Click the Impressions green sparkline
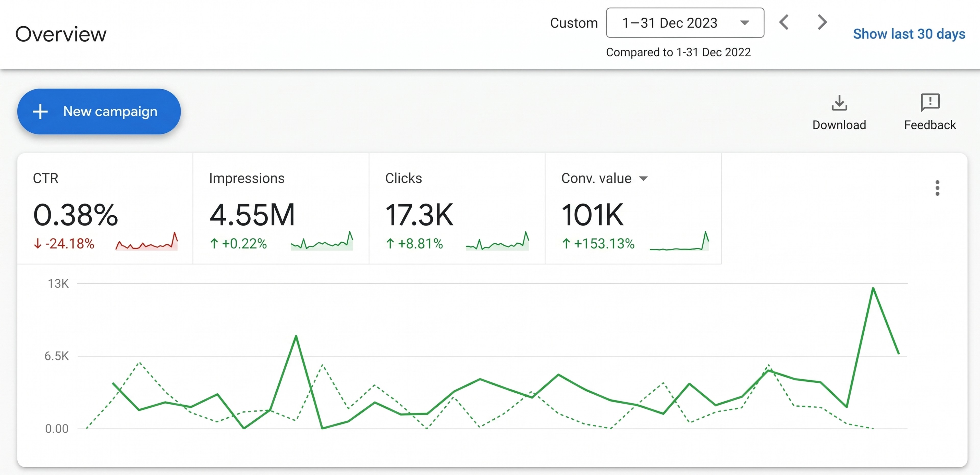Viewport: 980px width, 475px height. [x=322, y=241]
